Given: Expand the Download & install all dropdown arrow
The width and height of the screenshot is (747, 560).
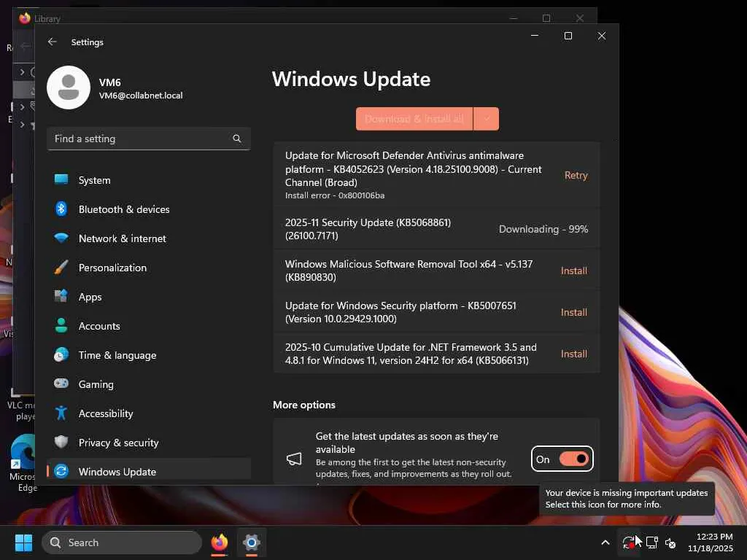Looking at the screenshot, I should (x=487, y=119).
